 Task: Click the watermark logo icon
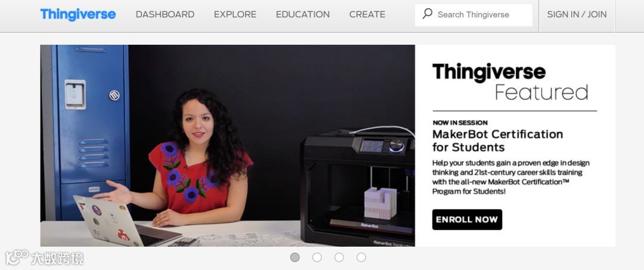[x=17, y=257]
